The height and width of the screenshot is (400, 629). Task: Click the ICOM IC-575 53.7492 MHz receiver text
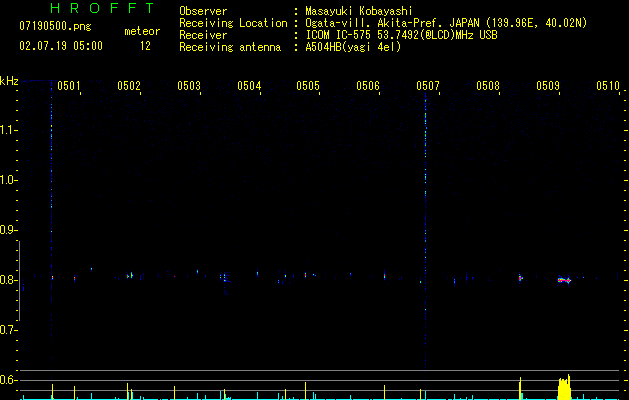401,35
